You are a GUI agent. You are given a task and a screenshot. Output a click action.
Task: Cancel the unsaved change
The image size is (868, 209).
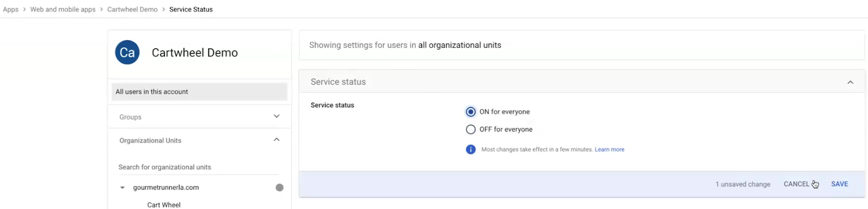coord(796,184)
